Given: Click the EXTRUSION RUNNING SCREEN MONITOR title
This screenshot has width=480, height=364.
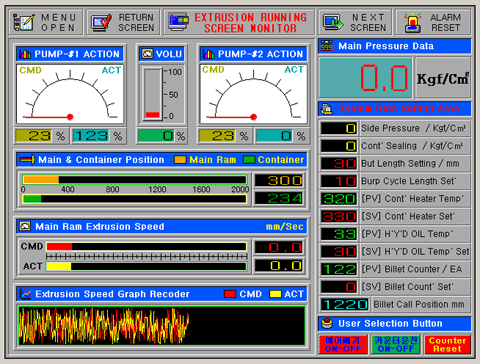Looking at the screenshot, I should (251, 22).
